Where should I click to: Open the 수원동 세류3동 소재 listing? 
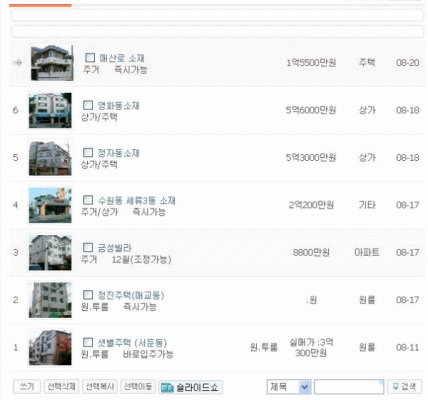pos(136,200)
